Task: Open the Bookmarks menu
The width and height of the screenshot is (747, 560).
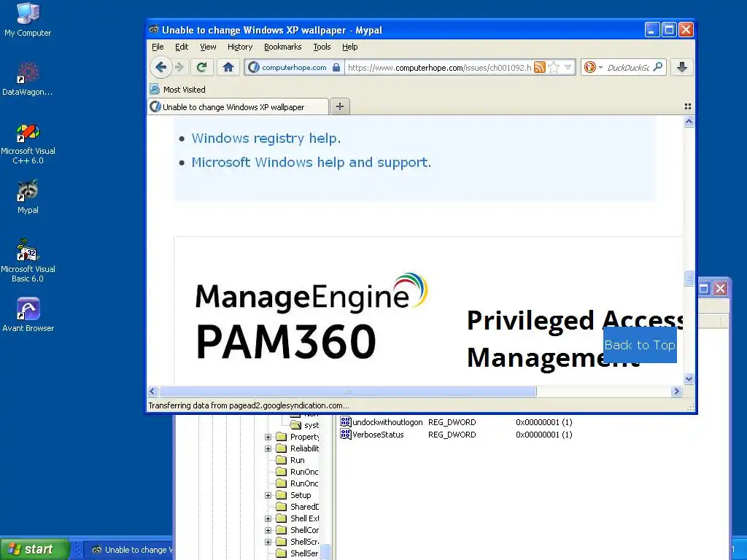Action: (x=282, y=47)
